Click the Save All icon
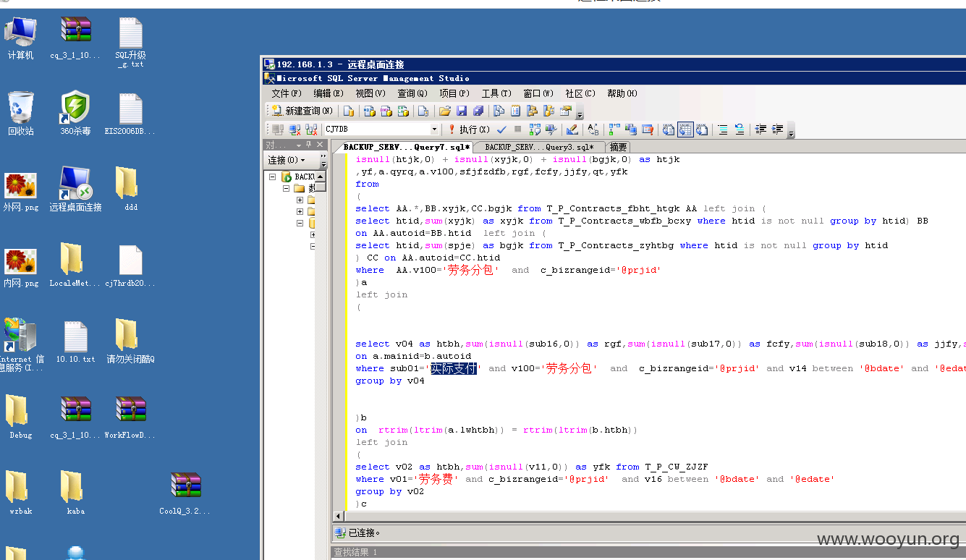 point(478,111)
